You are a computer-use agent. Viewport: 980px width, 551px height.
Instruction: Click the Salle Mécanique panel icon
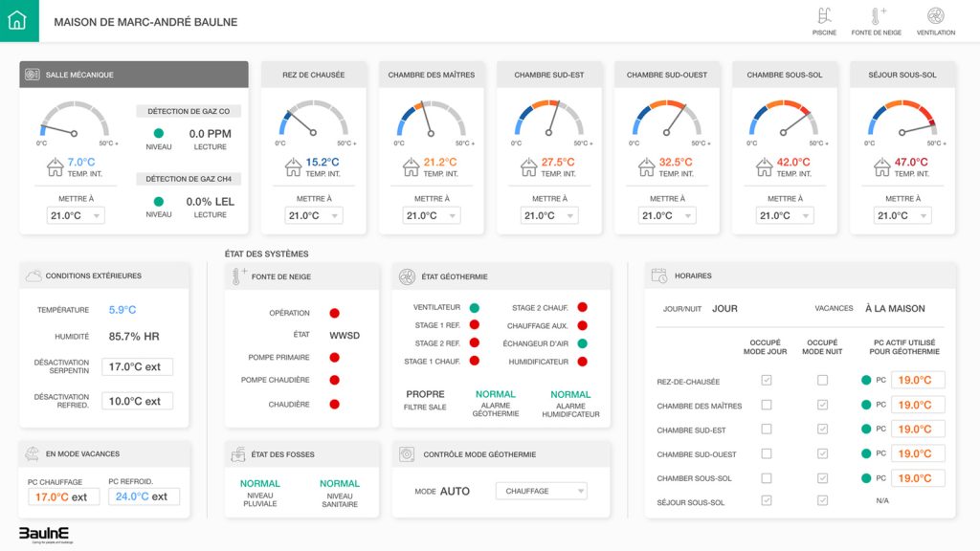pos(32,75)
